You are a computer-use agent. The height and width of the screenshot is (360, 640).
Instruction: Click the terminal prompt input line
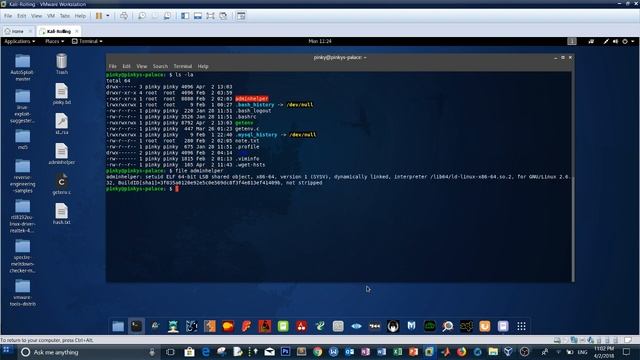pyautogui.click(x=338, y=189)
